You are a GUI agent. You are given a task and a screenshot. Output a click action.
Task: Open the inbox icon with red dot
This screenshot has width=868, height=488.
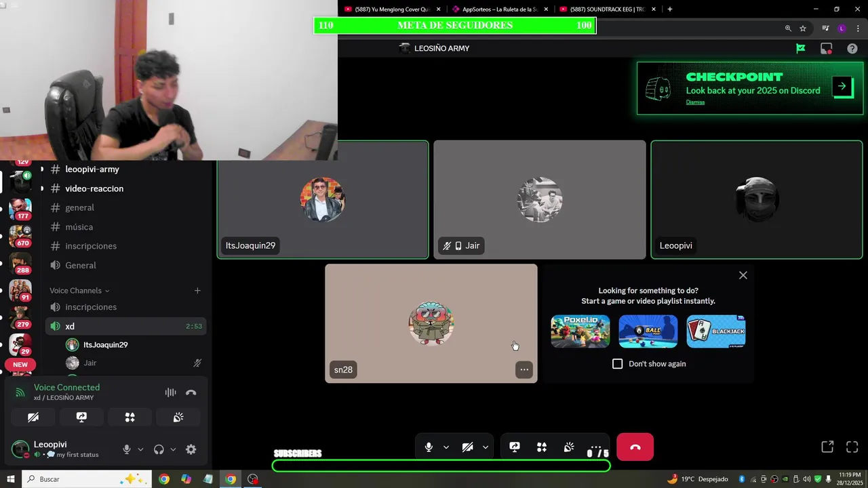pos(826,48)
